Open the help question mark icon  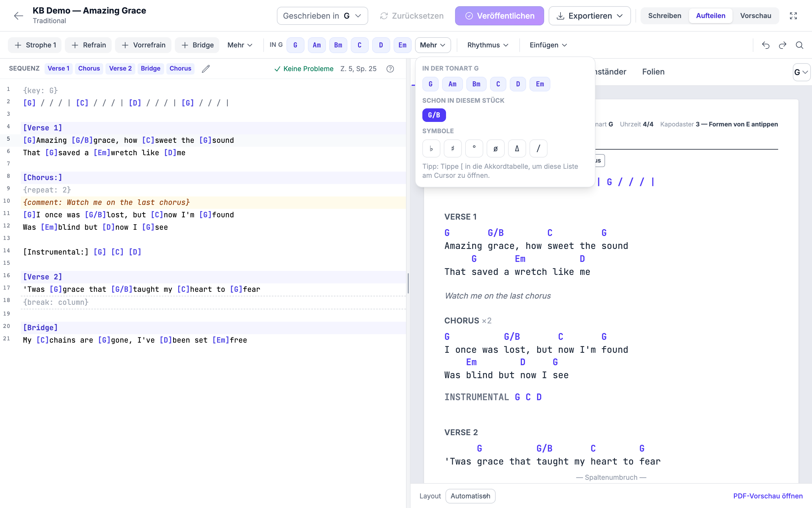coord(390,69)
